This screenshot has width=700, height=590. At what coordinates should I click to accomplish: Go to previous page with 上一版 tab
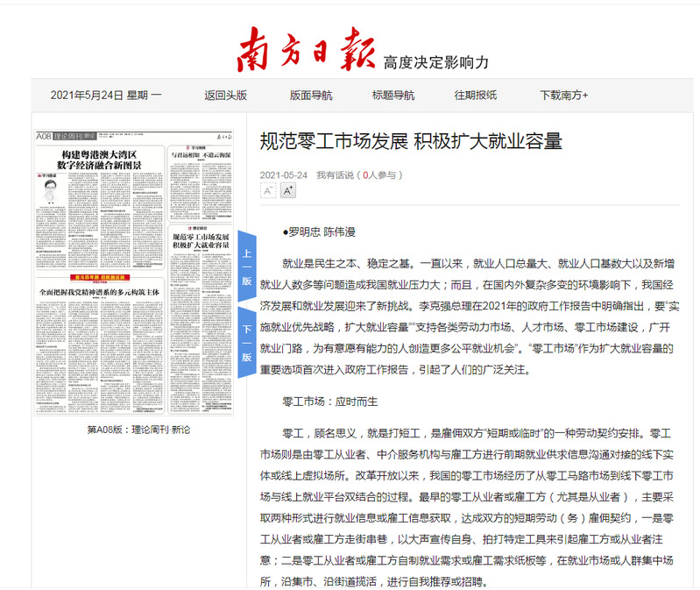click(x=247, y=267)
